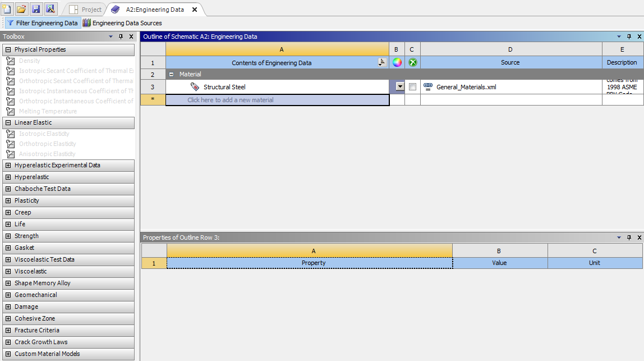Open the Outline panel dropdown arrow

pos(619,36)
